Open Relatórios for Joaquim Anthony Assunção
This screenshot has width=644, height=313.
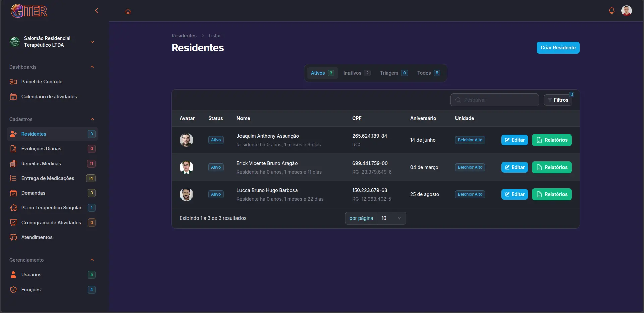pos(551,140)
